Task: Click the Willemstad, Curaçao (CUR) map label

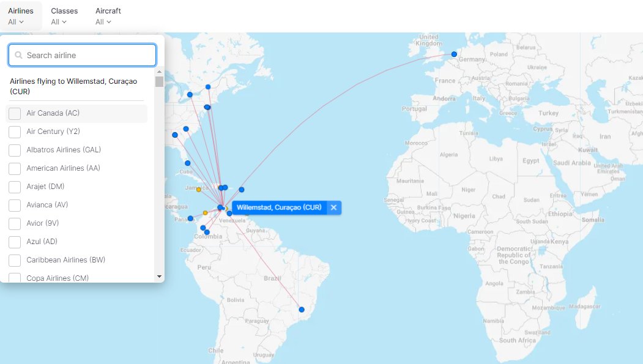Action: [279, 207]
